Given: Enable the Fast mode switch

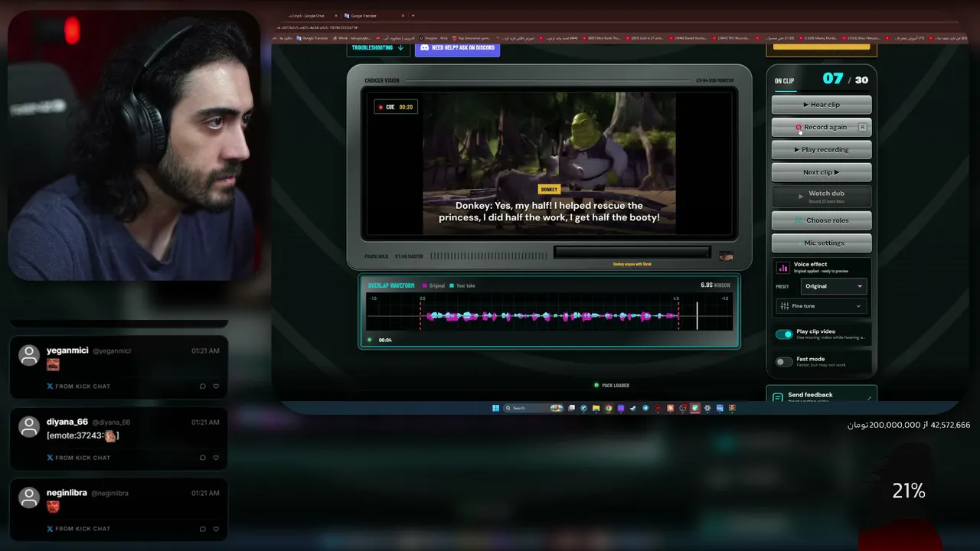Looking at the screenshot, I should pyautogui.click(x=784, y=362).
